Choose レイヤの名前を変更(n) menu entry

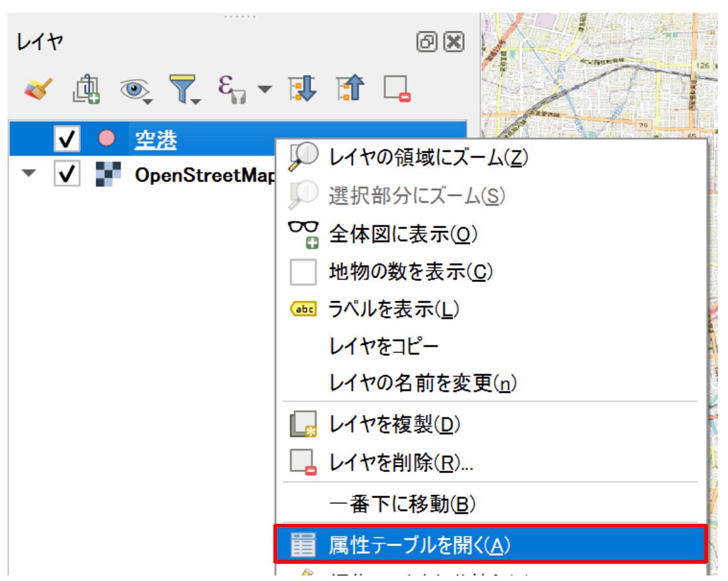[x=492, y=383]
